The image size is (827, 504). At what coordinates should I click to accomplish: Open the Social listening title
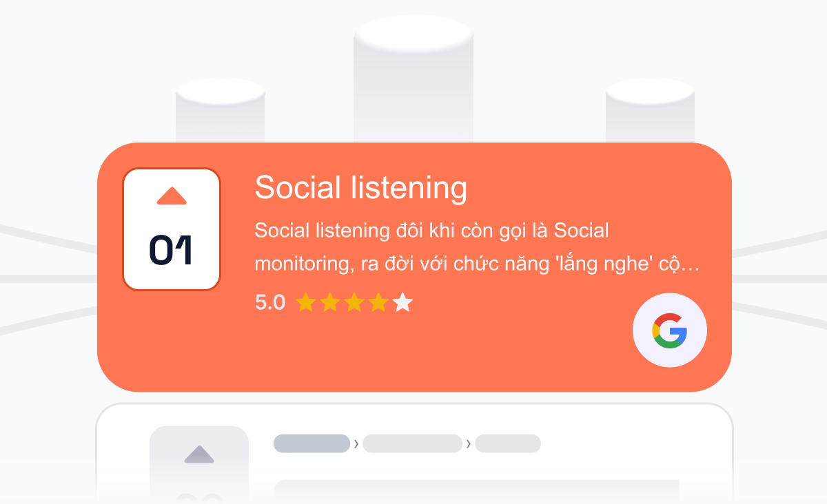point(360,188)
